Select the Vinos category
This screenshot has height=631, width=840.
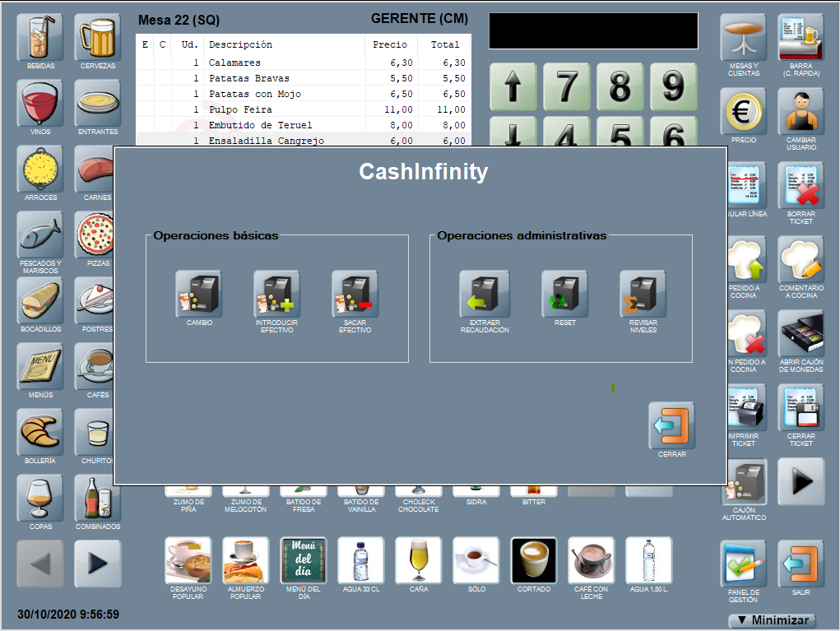click(40, 103)
